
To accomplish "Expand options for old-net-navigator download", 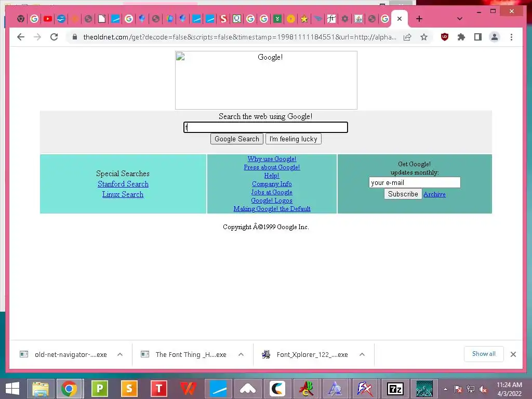I will click(x=120, y=354).
